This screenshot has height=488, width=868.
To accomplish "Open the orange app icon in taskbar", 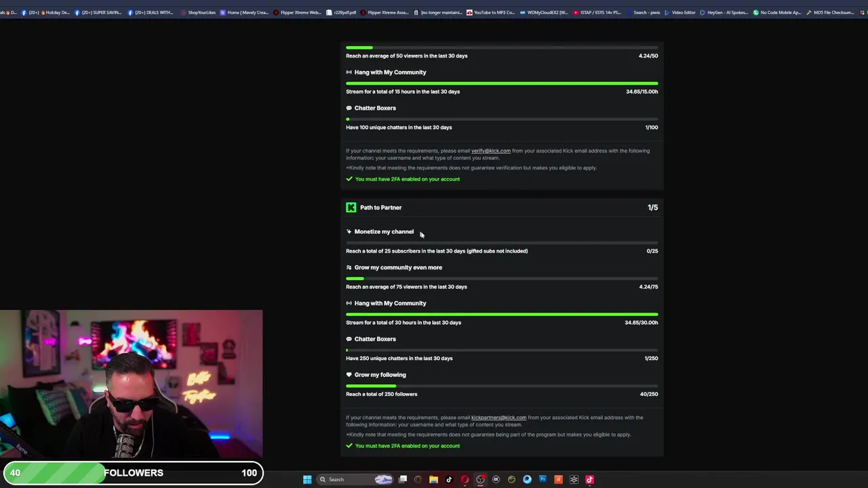I will coord(558,479).
